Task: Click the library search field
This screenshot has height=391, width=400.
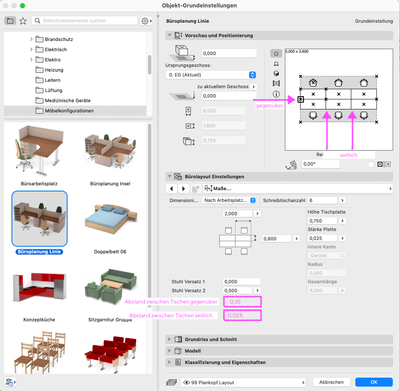Action: (85, 21)
